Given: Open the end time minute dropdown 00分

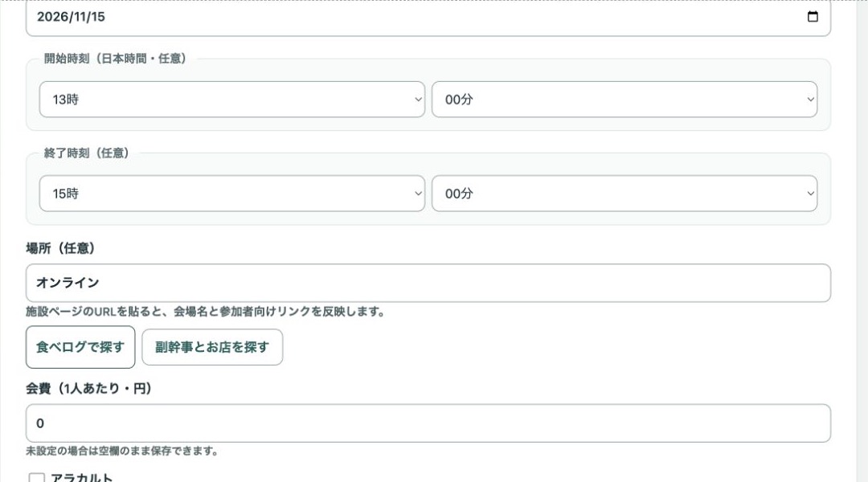Looking at the screenshot, I should click(x=624, y=194).
